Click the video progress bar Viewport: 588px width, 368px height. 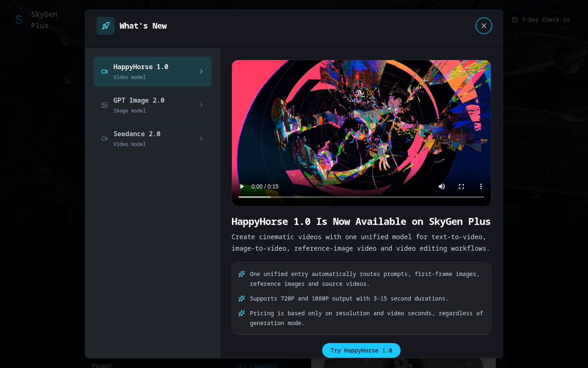click(x=361, y=197)
